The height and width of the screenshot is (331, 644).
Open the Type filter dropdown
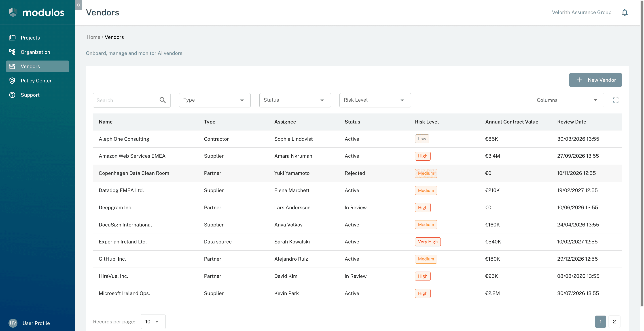pyautogui.click(x=215, y=100)
